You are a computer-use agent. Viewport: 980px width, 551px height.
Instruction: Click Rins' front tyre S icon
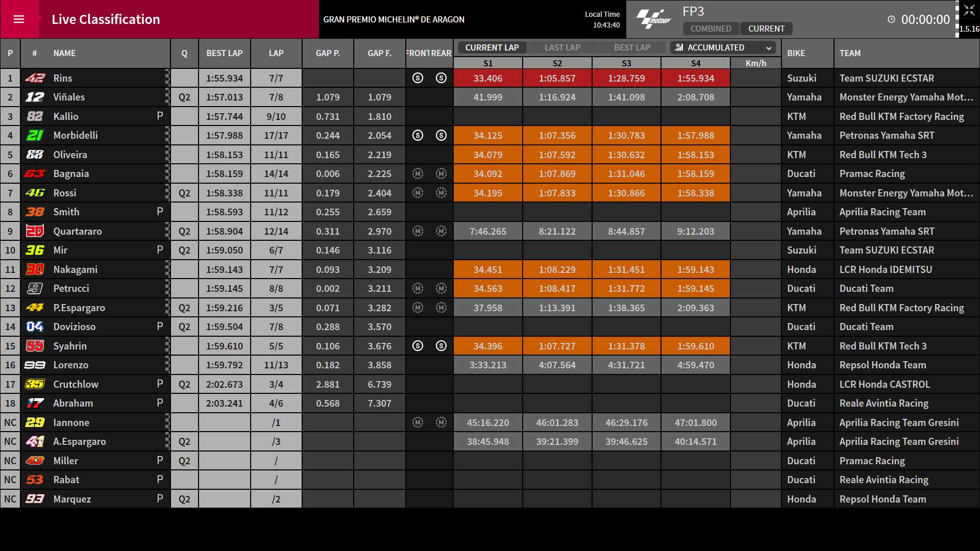click(x=418, y=78)
